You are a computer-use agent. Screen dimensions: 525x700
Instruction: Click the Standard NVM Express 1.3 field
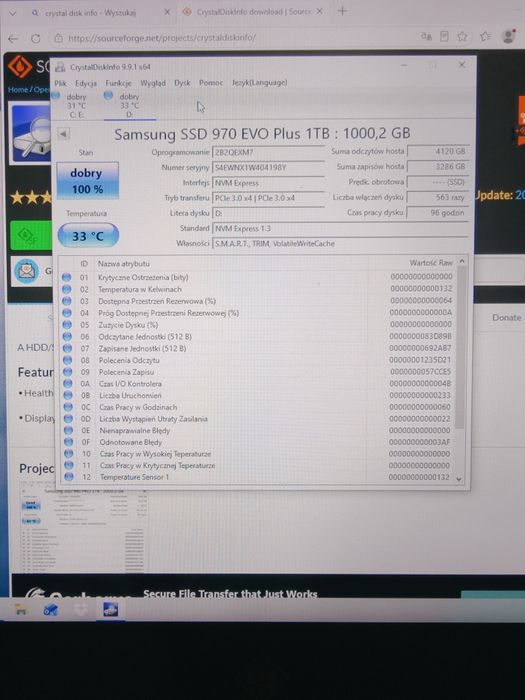click(340, 228)
